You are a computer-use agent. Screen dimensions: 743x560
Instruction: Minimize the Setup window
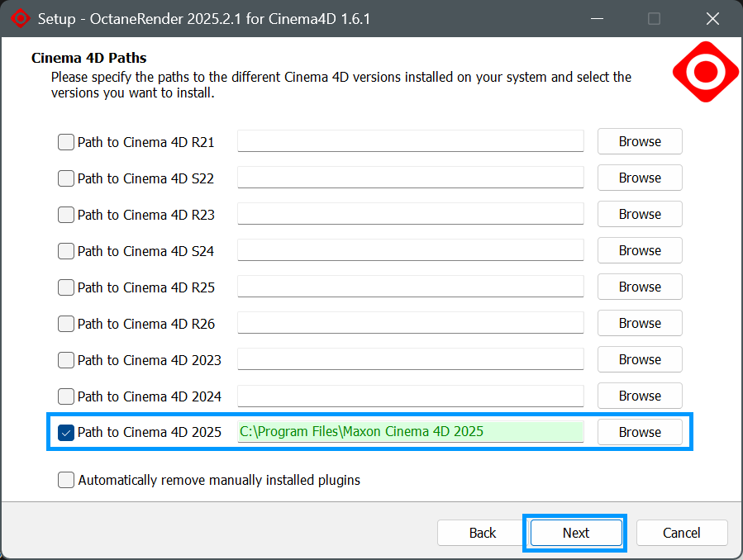(595, 18)
